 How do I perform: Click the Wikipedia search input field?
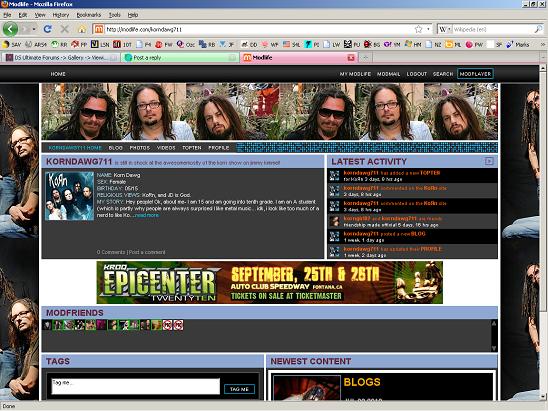(493, 29)
